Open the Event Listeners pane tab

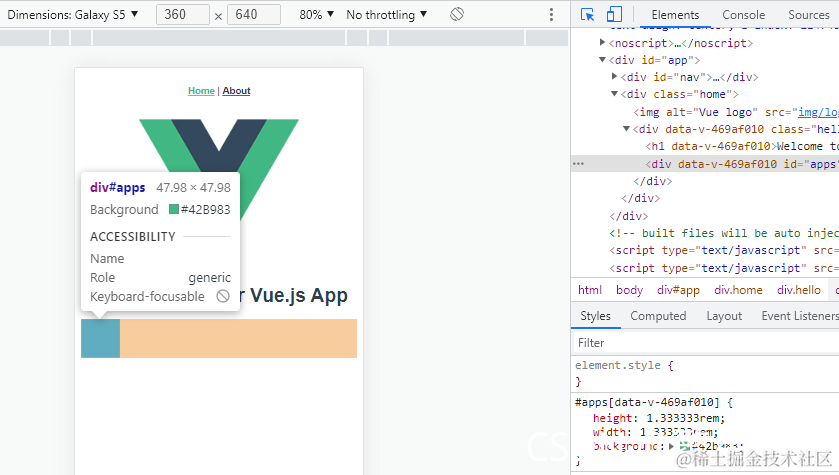point(800,316)
